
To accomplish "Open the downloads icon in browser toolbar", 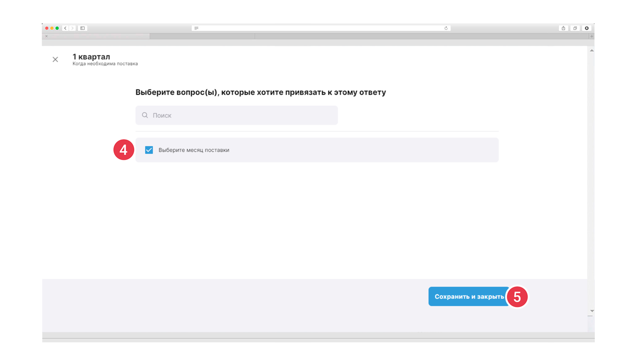I will pyautogui.click(x=587, y=28).
